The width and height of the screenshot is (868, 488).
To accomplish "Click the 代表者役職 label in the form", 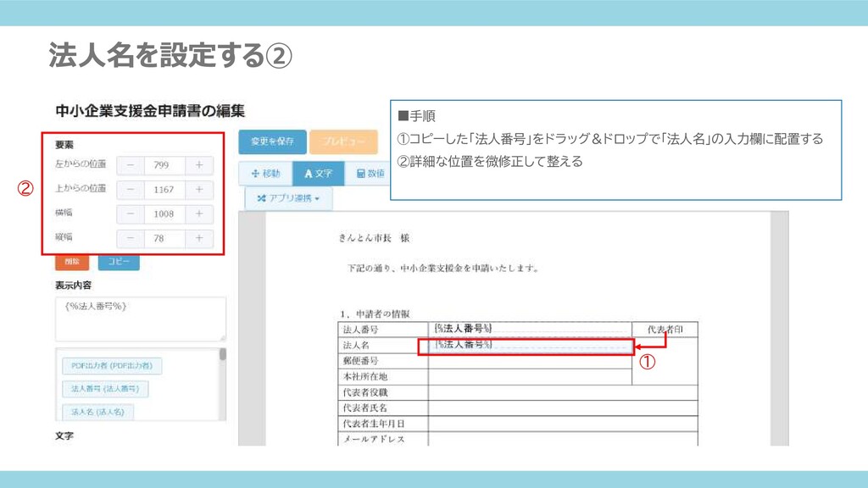I will coord(364,392).
